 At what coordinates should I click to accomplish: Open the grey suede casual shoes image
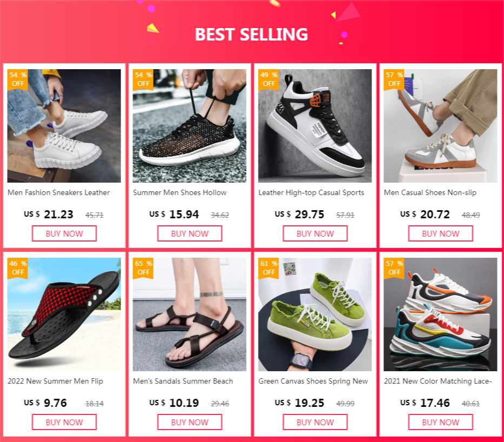coord(440,126)
